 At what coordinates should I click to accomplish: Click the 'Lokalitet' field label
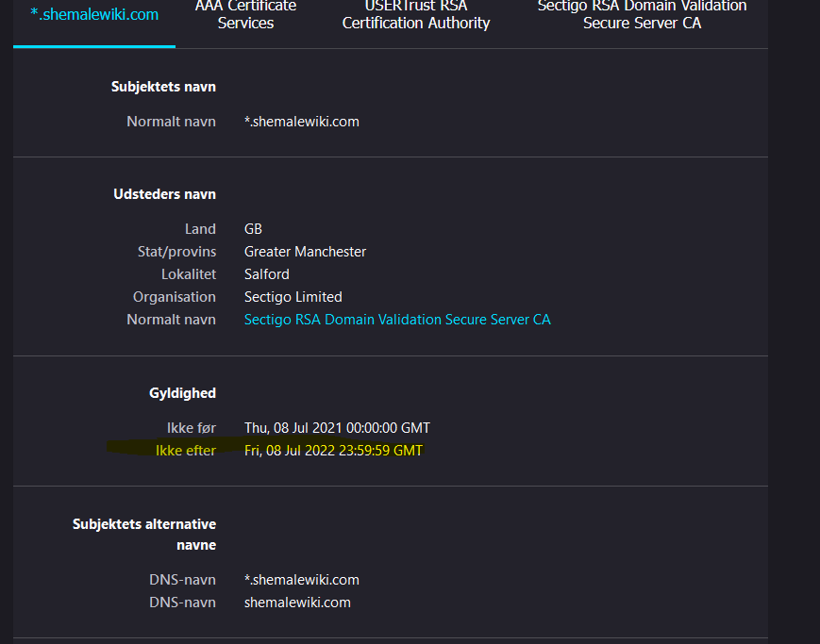(189, 274)
